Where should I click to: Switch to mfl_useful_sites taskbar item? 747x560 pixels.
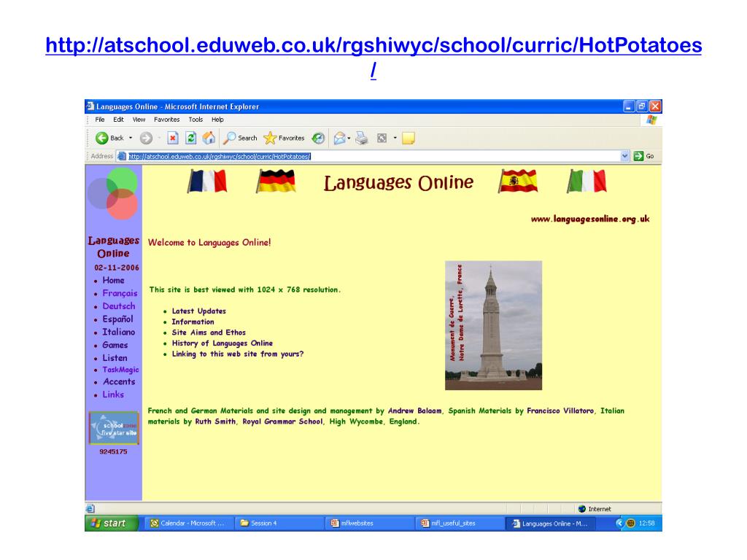click(x=461, y=523)
